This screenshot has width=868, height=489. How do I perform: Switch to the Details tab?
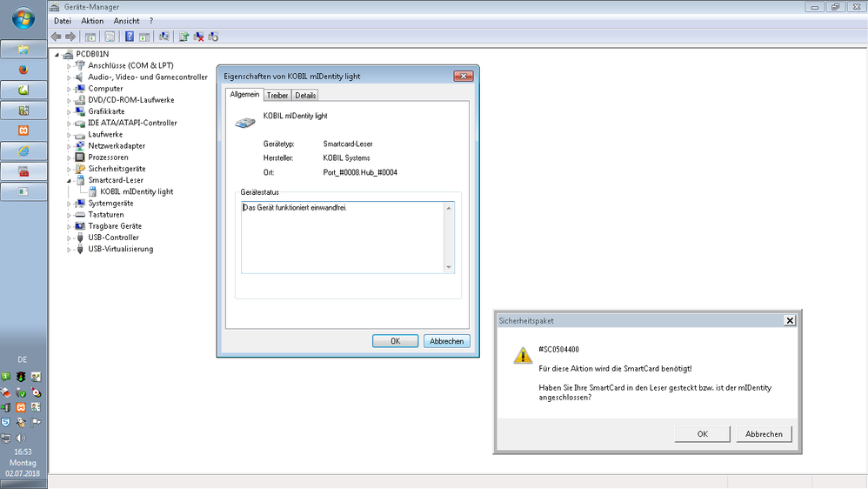tap(305, 95)
